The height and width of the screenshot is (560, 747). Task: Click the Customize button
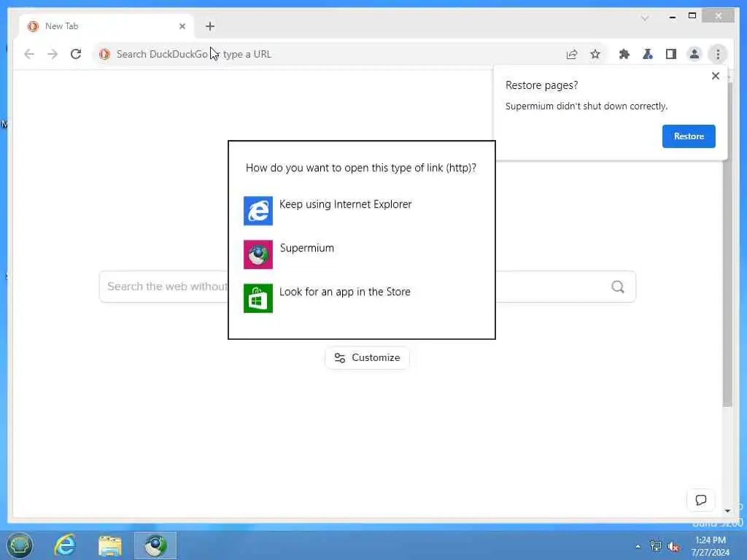[x=367, y=357]
